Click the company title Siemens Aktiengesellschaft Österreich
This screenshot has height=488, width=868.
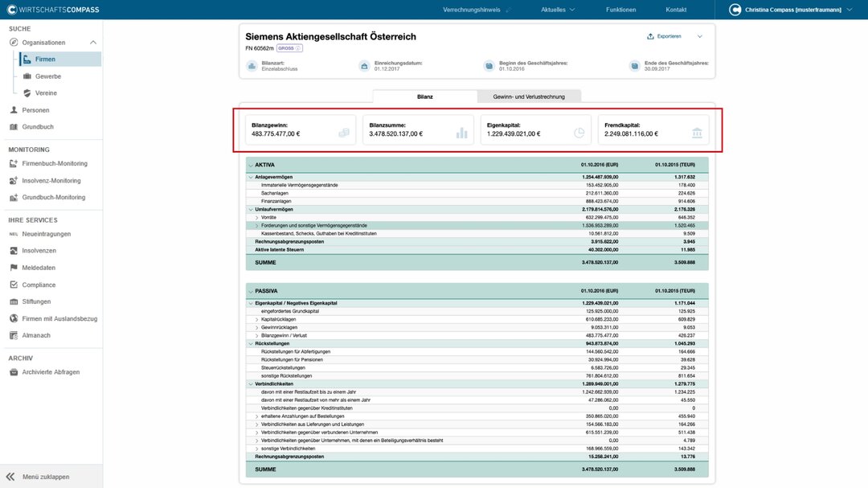(x=330, y=36)
